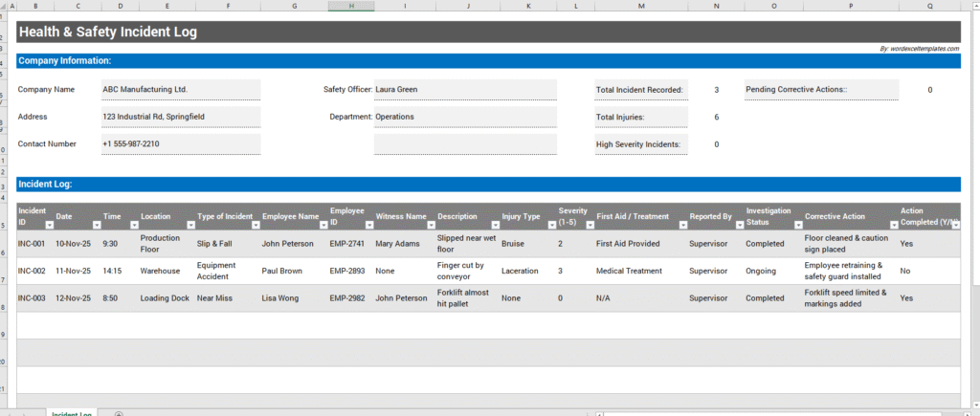Viewport: 980px width, 416px height.
Task: Open the Injury Type filter dropdown
Action: tap(552, 225)
